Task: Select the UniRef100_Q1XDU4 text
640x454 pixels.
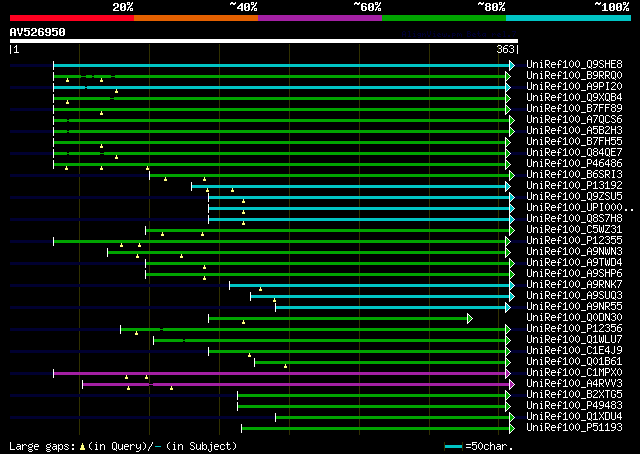Action: point(574,417)
